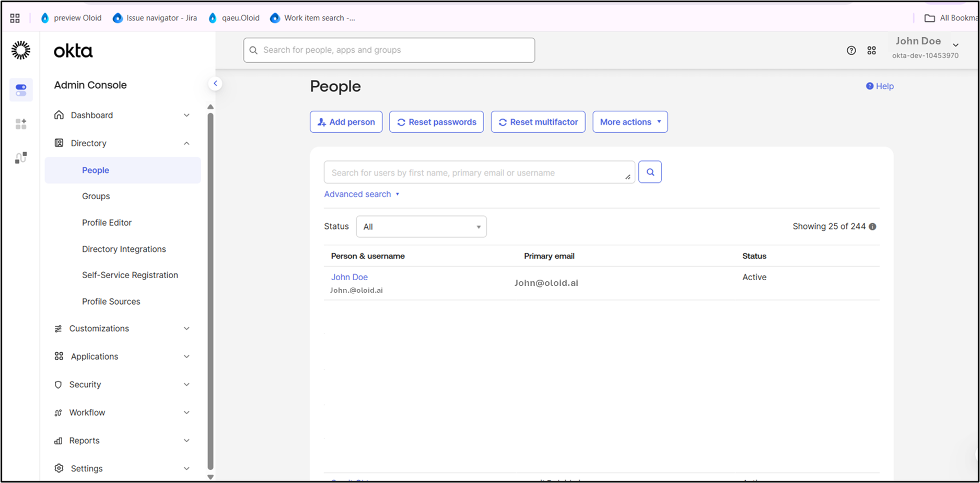The height and width of the screenshot is (483, 980).
Task: Click the info icon next to Showing 25 of 244
Action: click(x=872, y=226)
